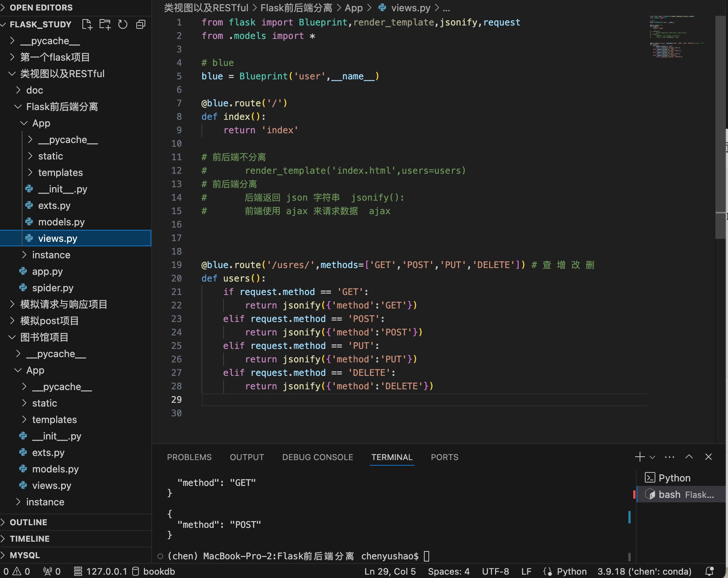The width and height of the screenshot is (728, 578).
Task: Click the terminal prompt input area
Action: click(427, 556)
